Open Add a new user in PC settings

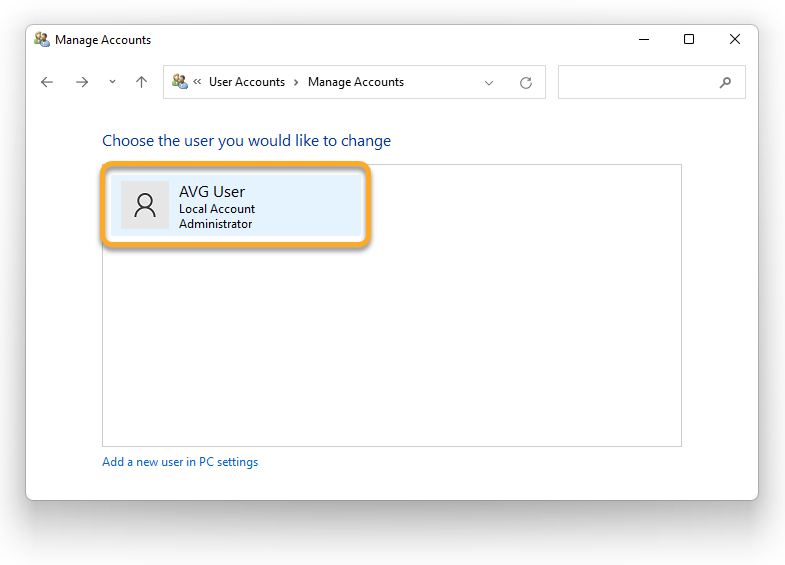tap(180, 462)
